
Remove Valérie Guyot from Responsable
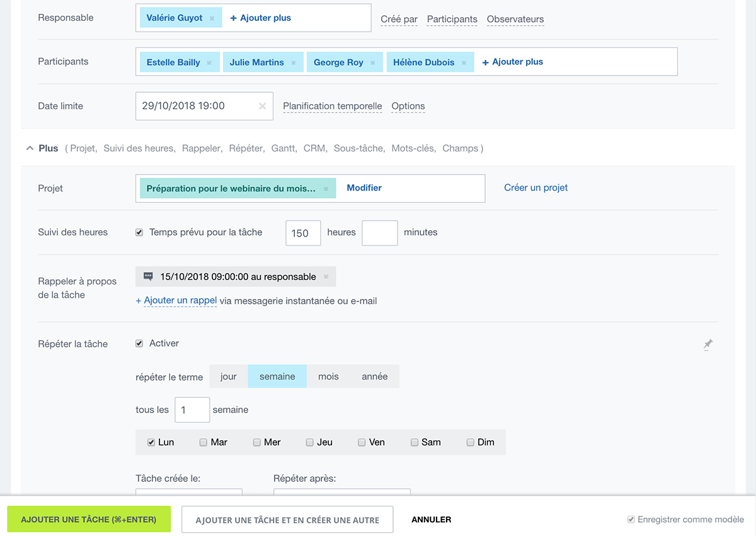212,18
